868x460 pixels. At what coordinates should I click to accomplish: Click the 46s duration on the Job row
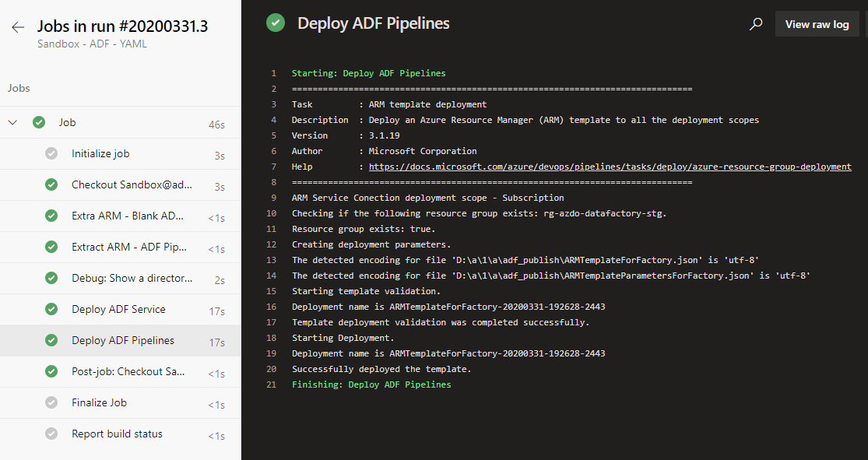click(216, 125)
